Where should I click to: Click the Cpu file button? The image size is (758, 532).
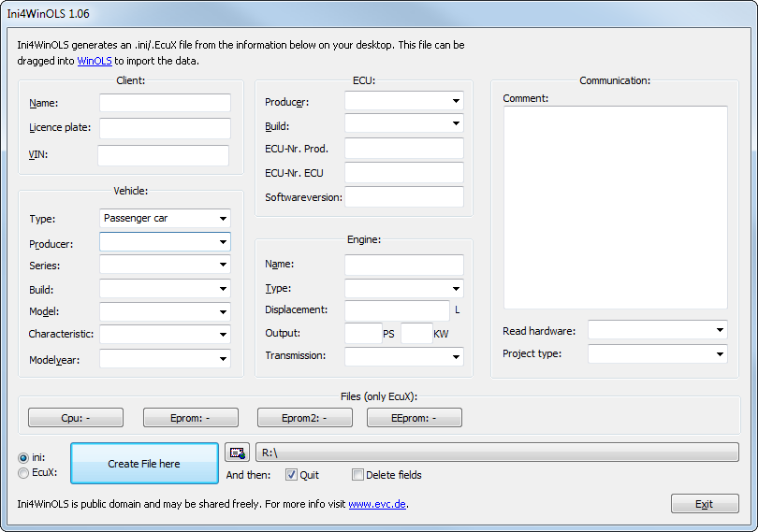[x=76, y=418]
